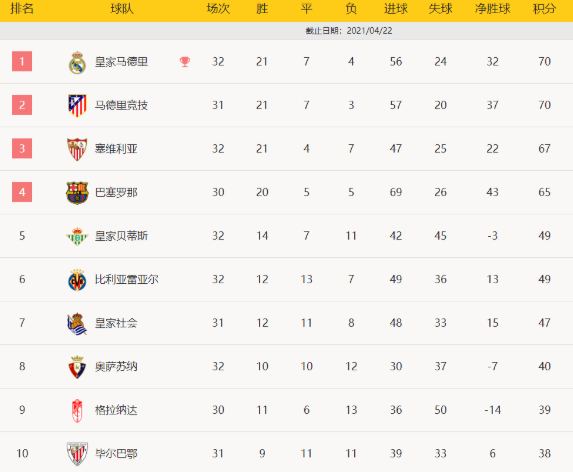Click the 进球 column header
573x472 pixels.
[396, 9]
